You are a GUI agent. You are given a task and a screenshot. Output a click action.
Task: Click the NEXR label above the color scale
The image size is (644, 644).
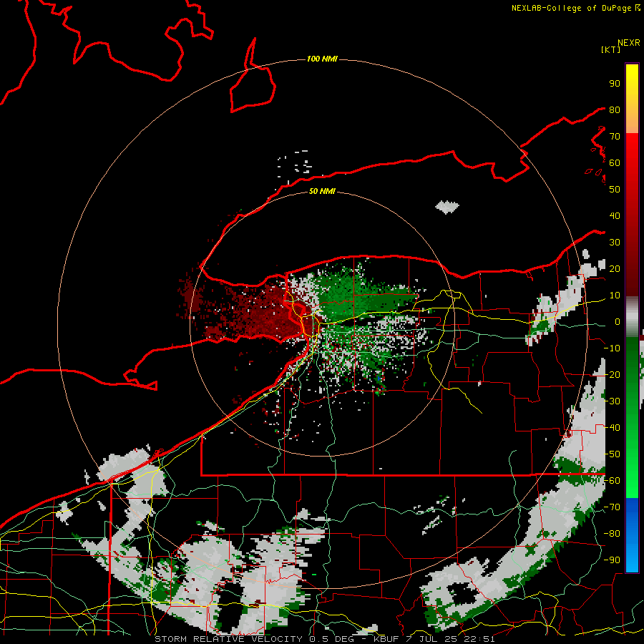click(629, 43)
